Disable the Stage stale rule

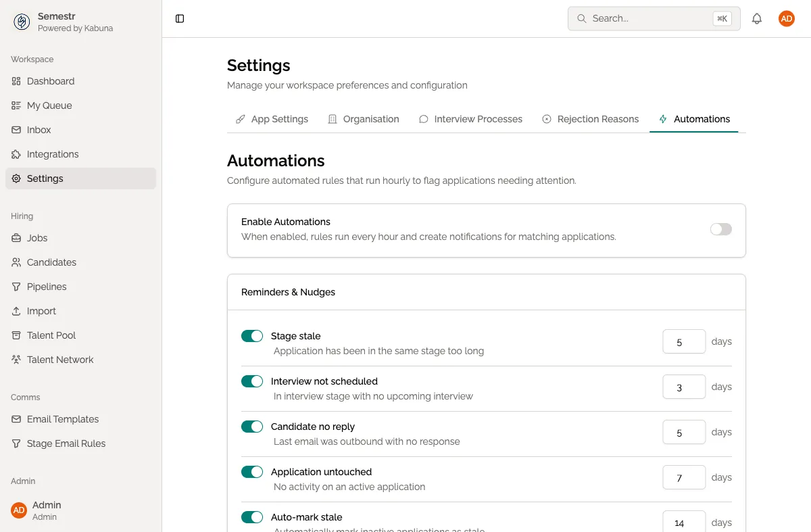coord(252,336)
